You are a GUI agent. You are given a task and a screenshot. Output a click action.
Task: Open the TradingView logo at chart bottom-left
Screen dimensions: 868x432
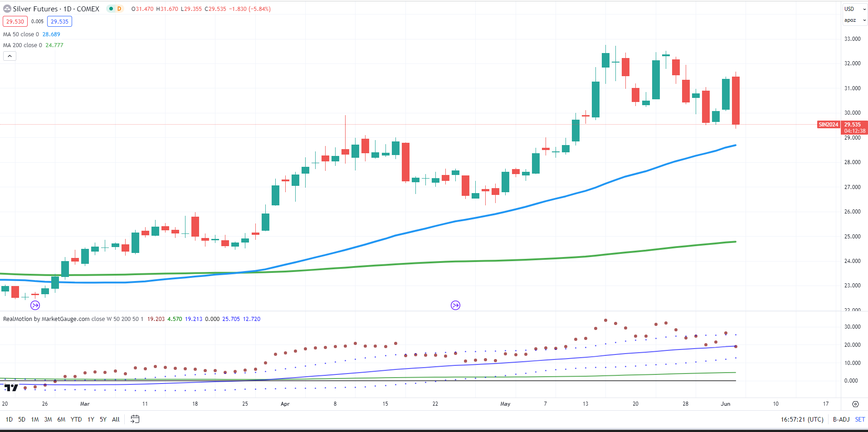point(11,388)
